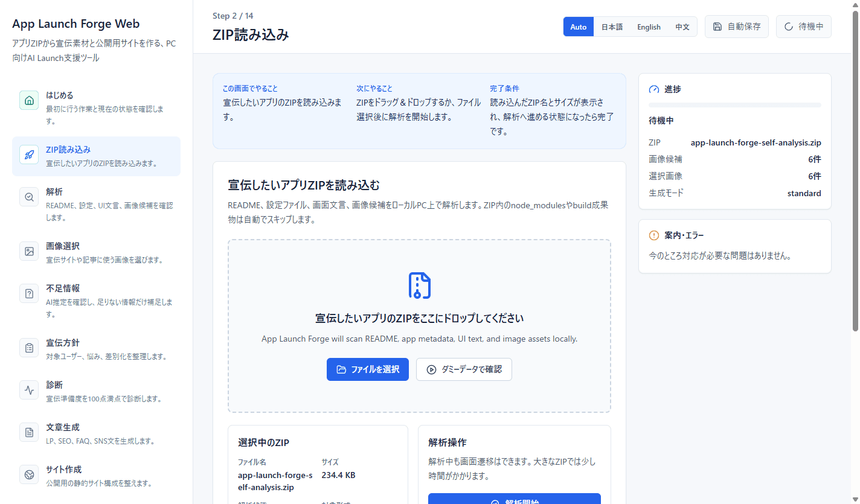Image resolution: width=860 pixels, height=504 pixels.
Task: Click the document icon beside 文章生成
Action: point(29,432)
